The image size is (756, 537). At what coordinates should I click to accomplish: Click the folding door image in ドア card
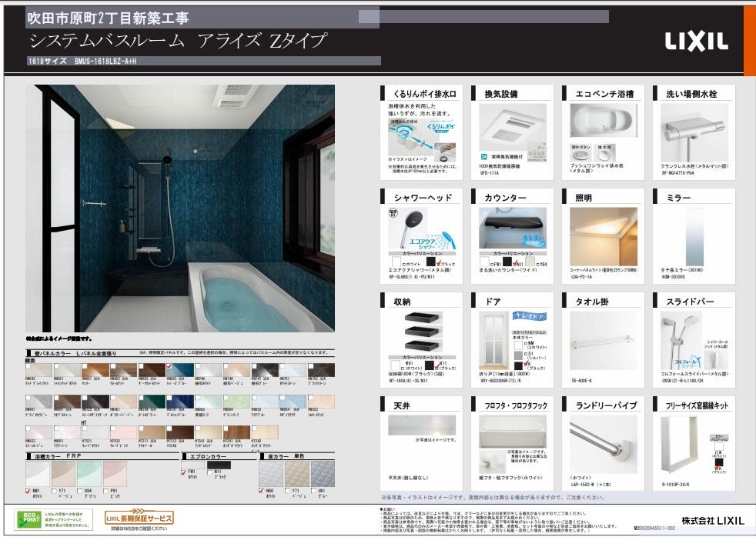(x=493, y=341)
